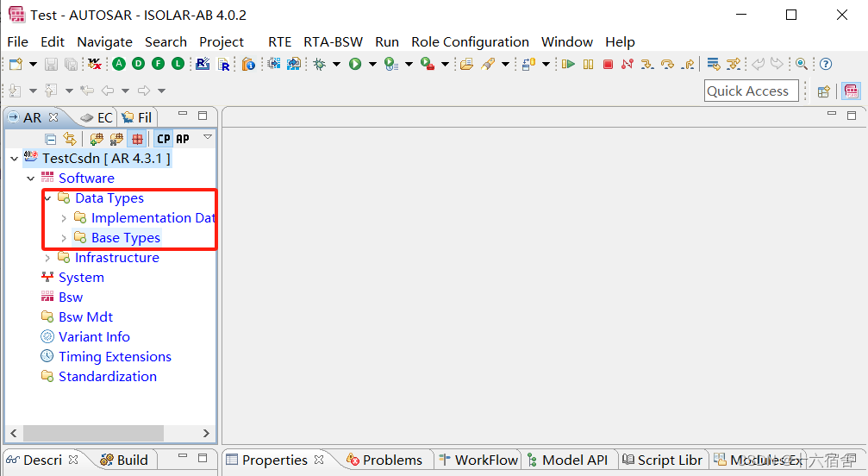Screen dimensions: 868x476
Task: Open dropdown arrow next to Run icon
Action: (372, 64)
